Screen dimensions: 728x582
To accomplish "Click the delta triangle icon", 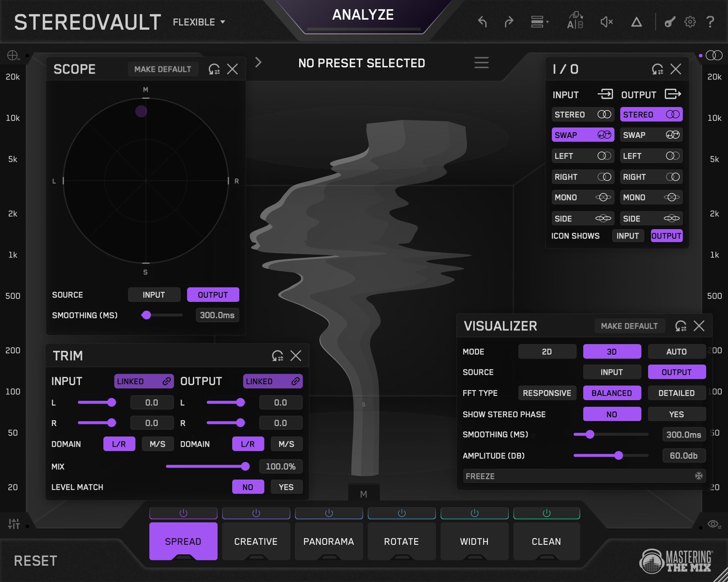I will coord(636,22).
